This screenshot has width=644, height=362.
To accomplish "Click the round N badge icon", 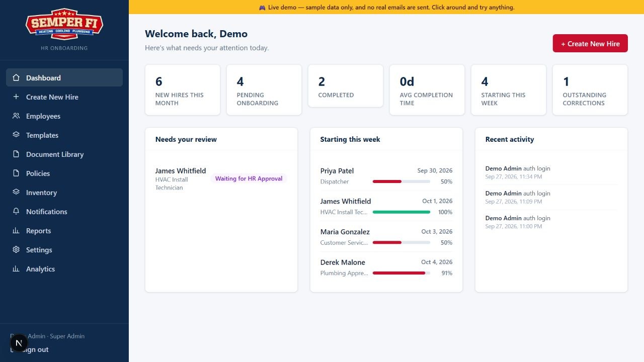I will [x=19, y=343].
